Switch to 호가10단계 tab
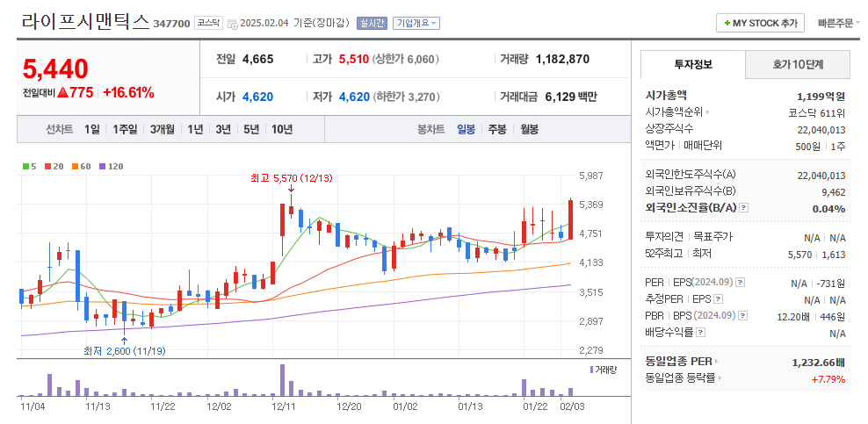 point(798,64)
